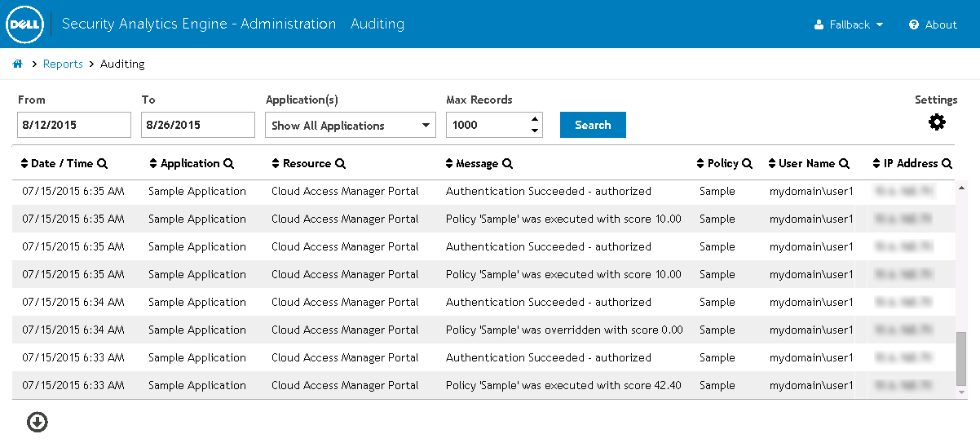Screen dimensions: 980x443
Task: Click the export download arrow icon
Action: click(x=38, y=422)
